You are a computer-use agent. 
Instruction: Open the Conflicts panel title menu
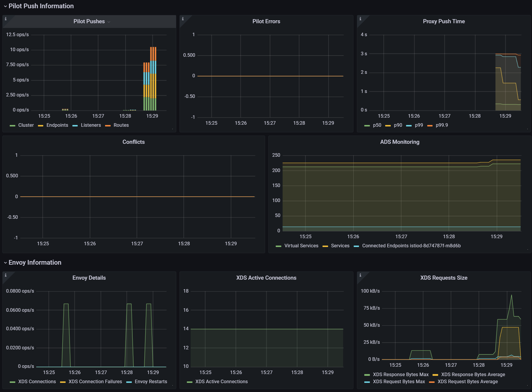point(134,142)
